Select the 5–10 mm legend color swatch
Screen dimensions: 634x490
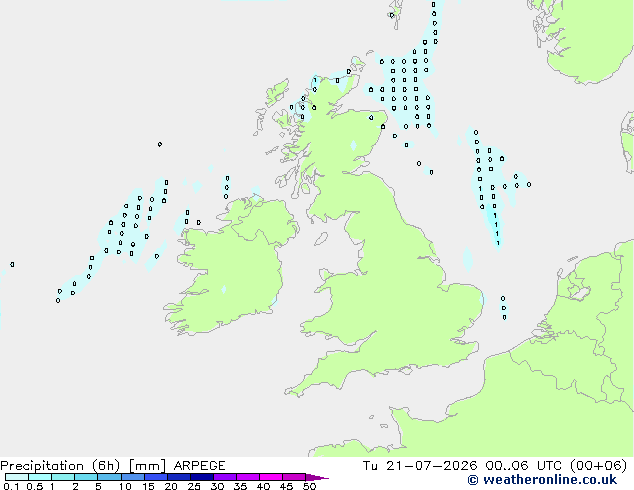109,477
